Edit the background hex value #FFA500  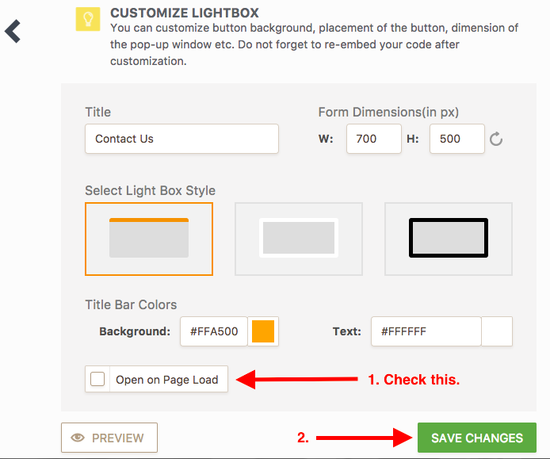tap(214, 331)
